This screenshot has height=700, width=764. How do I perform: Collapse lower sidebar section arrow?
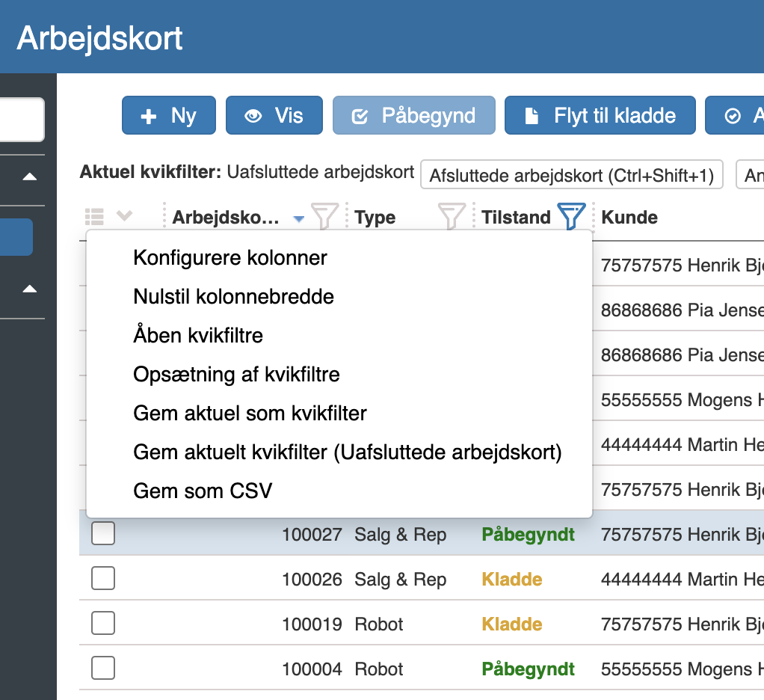pos(30,289)
